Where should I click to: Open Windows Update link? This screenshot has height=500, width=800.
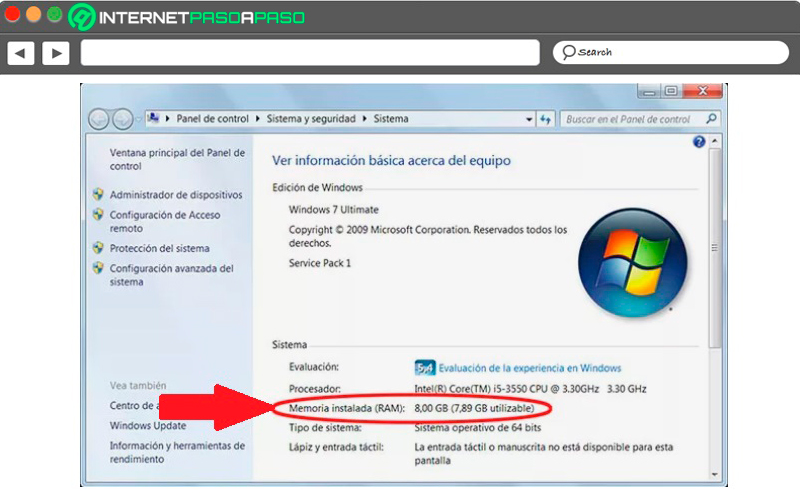(148, 426)
